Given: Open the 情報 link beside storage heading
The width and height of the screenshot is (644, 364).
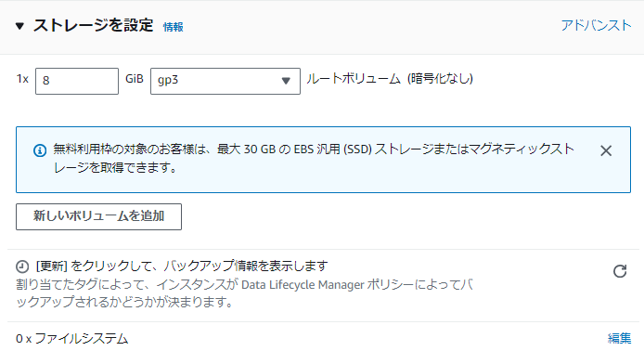Looking at the screenshot, I should (173, 27).
